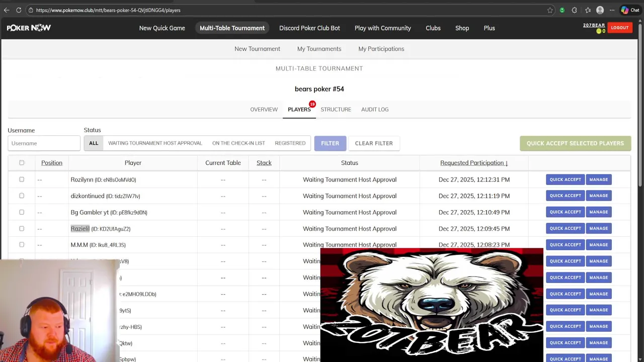This screenshot has width=644, height=362.
Task: Open the browser extensions puzzle icon
Action: [574, 10]
